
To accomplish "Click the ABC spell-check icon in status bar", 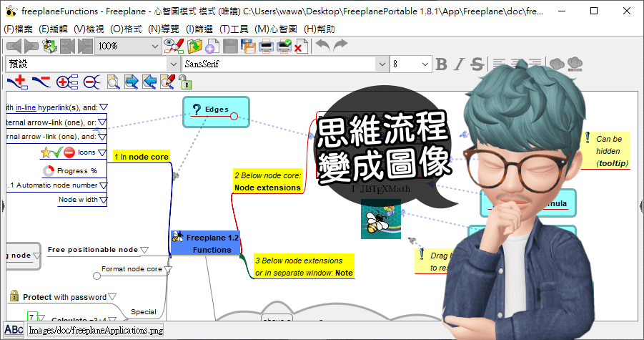I will (14, 330).
